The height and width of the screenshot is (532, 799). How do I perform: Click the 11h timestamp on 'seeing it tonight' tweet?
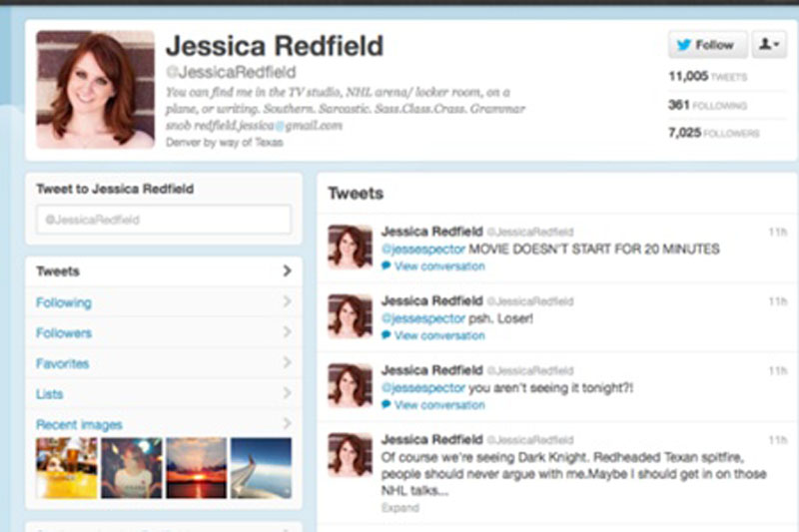tap(778, 370)
